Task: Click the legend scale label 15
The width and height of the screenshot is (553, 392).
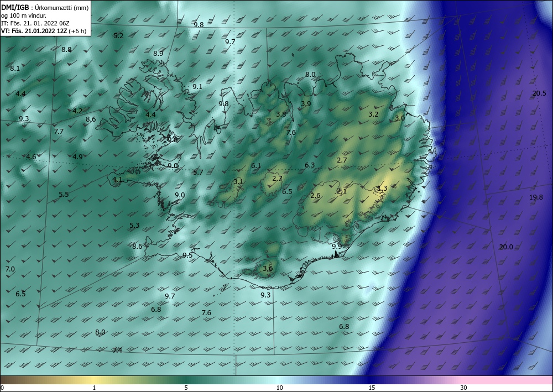Action: pos(372,388)
